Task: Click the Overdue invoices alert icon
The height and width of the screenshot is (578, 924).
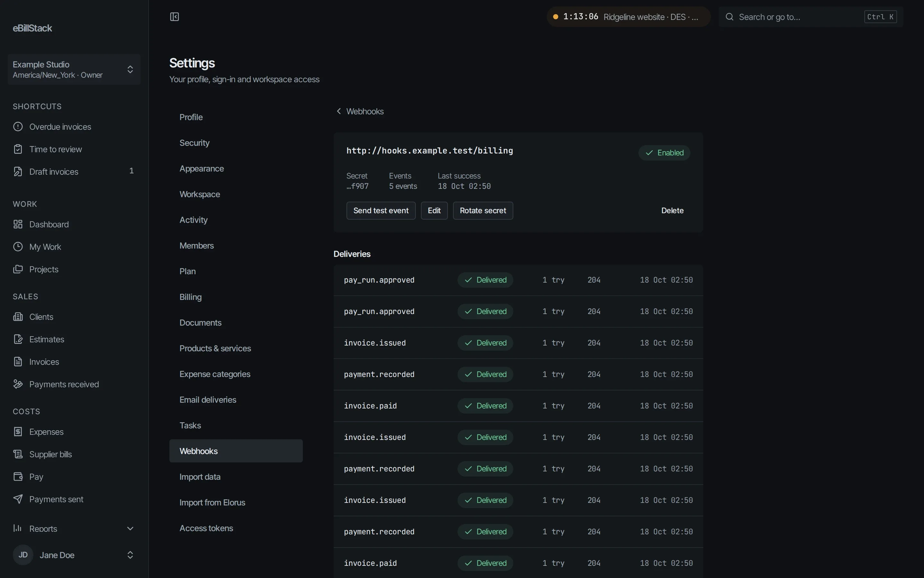Action: 18,127
